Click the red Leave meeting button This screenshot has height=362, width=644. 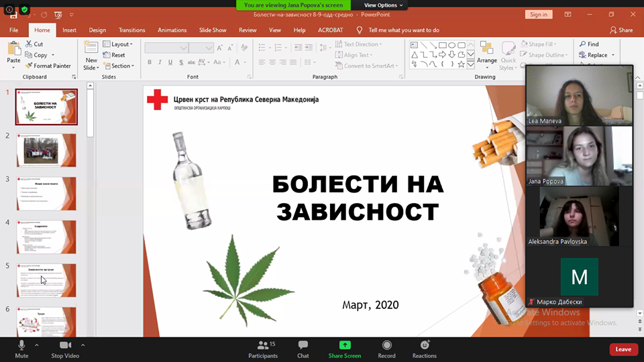tap(623, 349)
